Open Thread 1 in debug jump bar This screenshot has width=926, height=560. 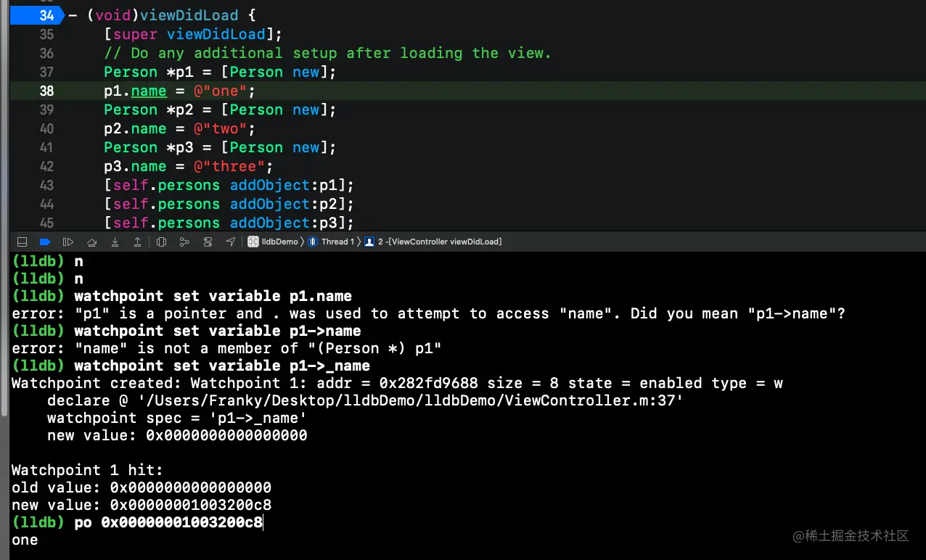click(x=332, y=242)
